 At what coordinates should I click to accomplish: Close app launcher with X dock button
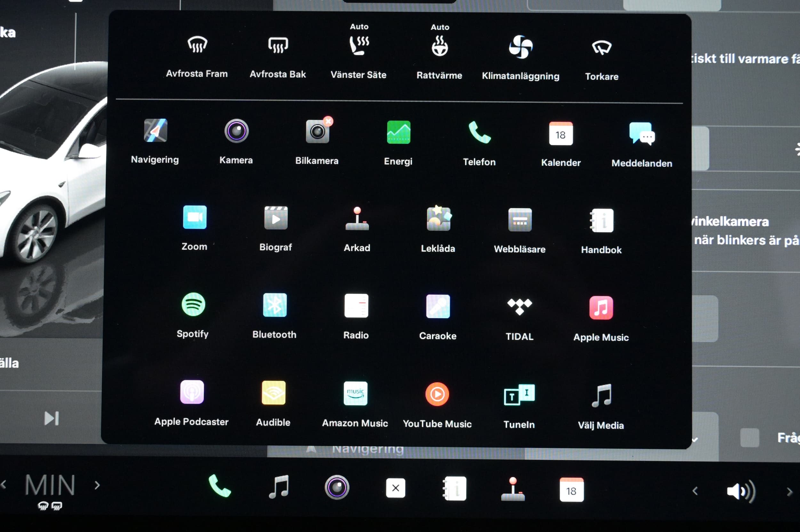[x=396, y=488]
